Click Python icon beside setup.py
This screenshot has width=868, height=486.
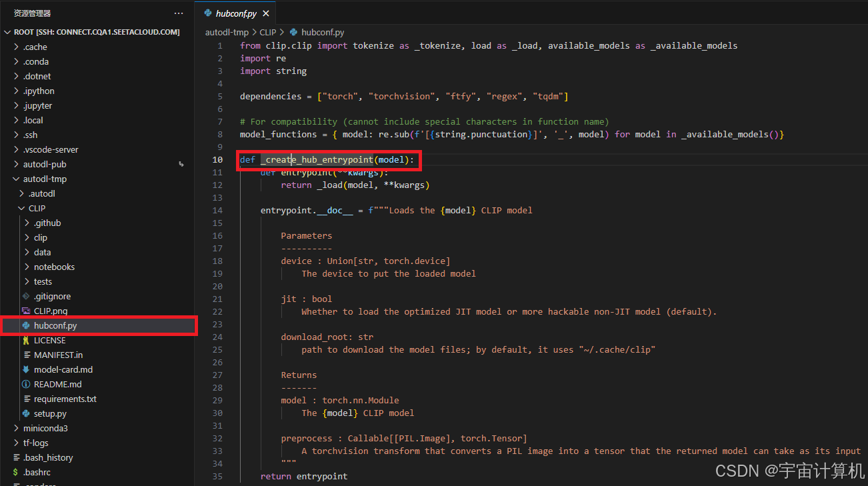pyautogui.click(x=27, y=413)
